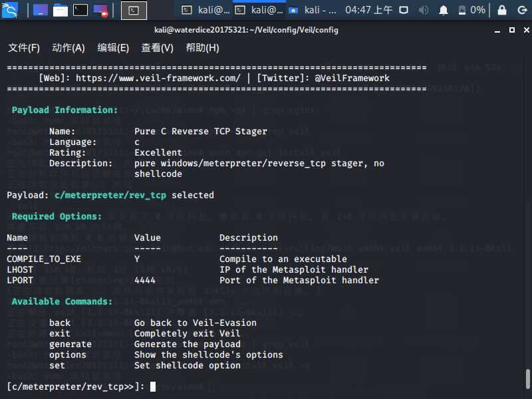Open the 编辑(E) menu
This screenshot has height=399, width=532.
113,48
